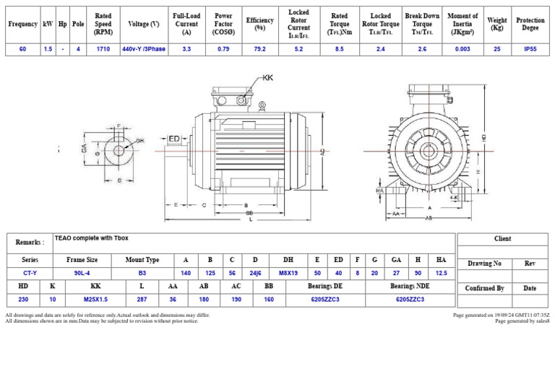
Task: Click dimension A value 140
Action: (x=186, y=273)
